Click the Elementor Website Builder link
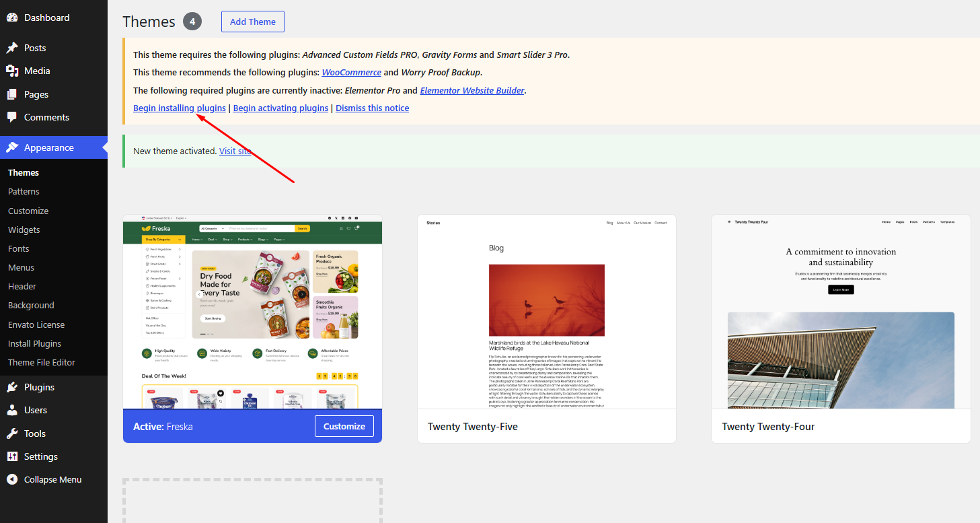The height and width of the screenshot is (523, 980). (472, 90)
